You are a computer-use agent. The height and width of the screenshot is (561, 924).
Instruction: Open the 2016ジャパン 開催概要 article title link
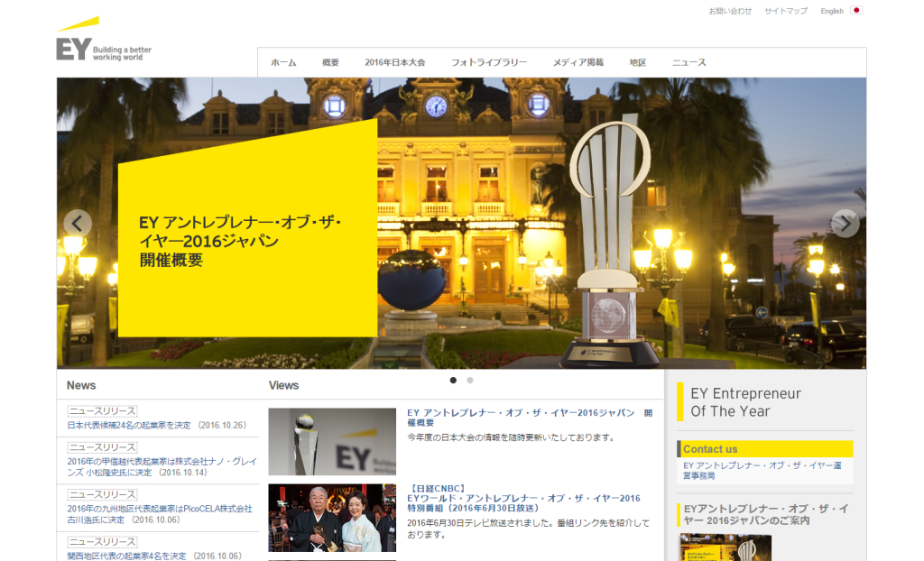click(x=530, y=418)
